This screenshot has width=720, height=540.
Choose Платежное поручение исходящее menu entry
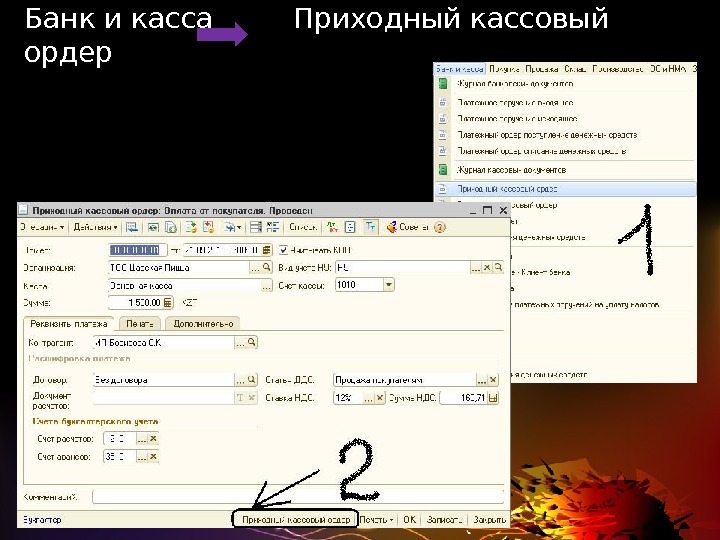pyautogui.click(x=517, y=118)
